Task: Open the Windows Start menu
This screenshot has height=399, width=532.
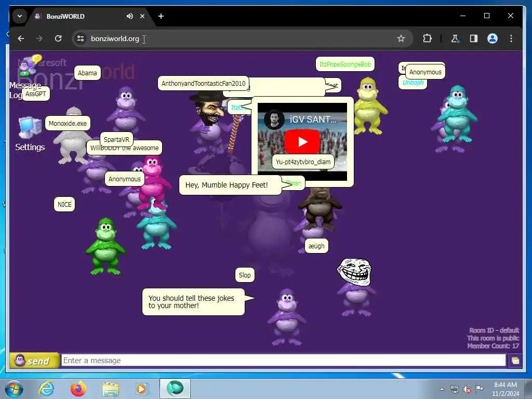Action: pyautogui.click(x=14, y=389)
